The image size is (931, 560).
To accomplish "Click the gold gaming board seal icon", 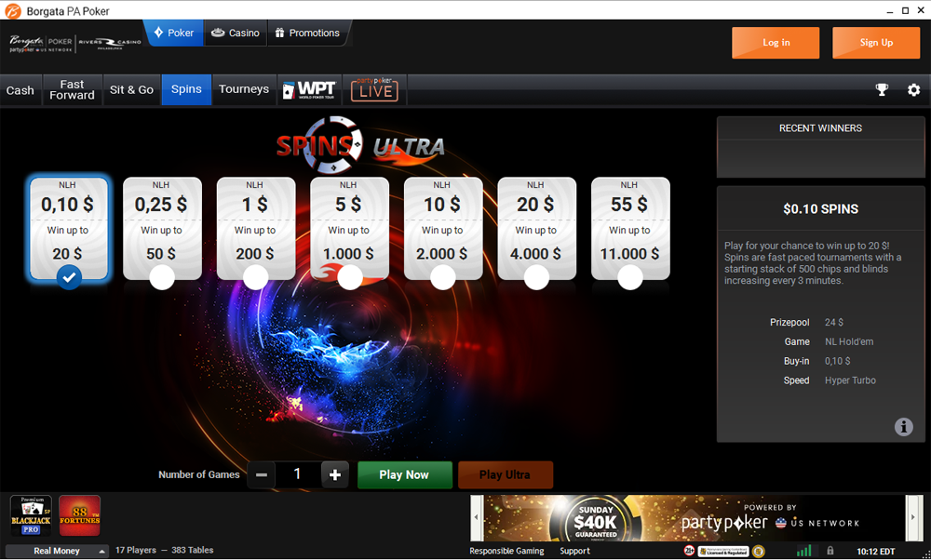I will coord(758,551).
